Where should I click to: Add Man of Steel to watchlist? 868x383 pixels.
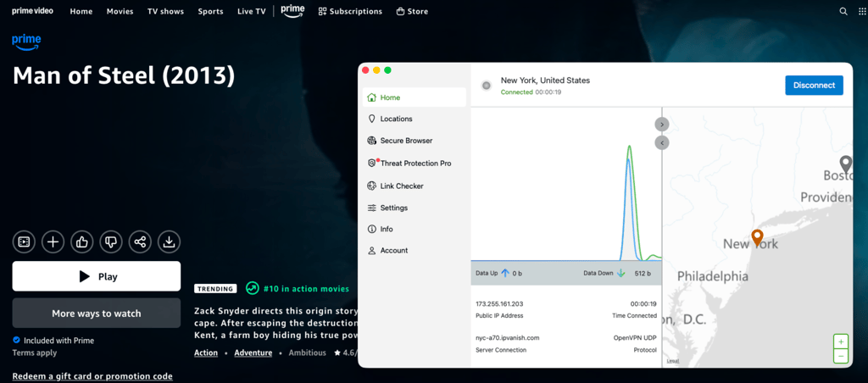pos(53,241)
